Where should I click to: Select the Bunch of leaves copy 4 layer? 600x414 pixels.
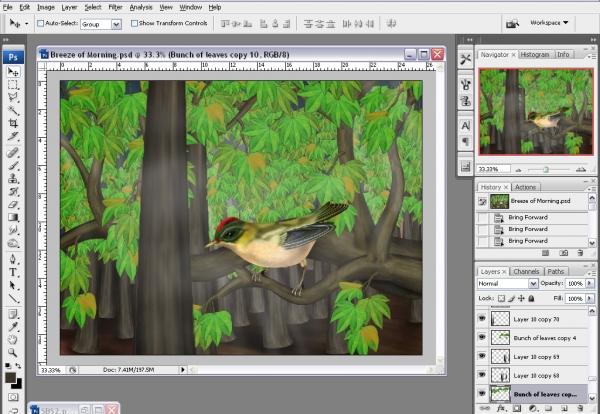pyautogui.click(x=539, y=338)
